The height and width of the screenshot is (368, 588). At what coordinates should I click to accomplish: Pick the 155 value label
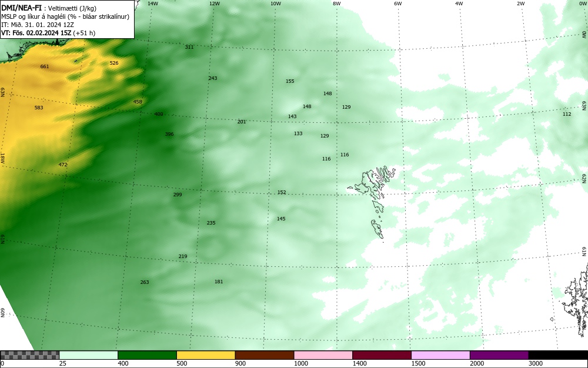click(290, 81)
